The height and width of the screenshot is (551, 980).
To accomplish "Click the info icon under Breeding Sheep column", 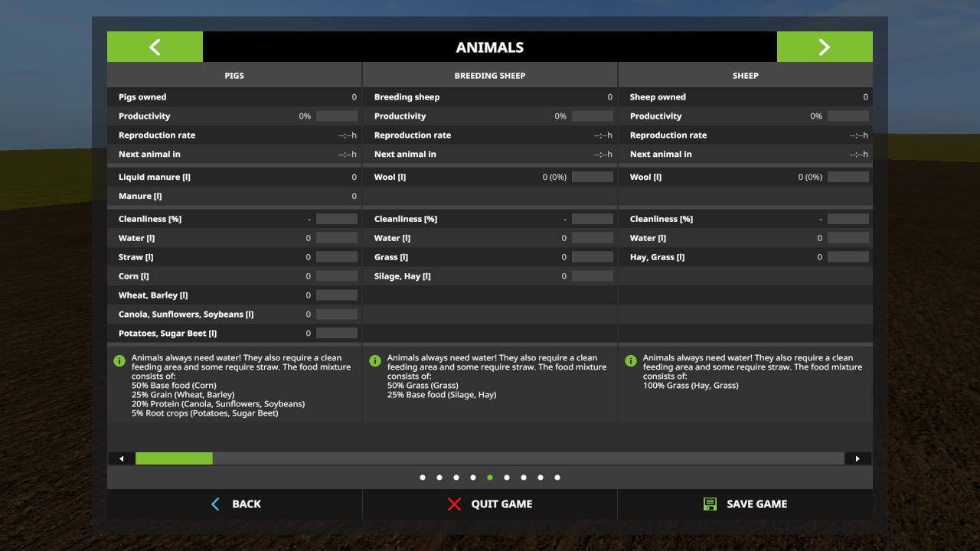I will pyautogui.click(x=375, y=360).
